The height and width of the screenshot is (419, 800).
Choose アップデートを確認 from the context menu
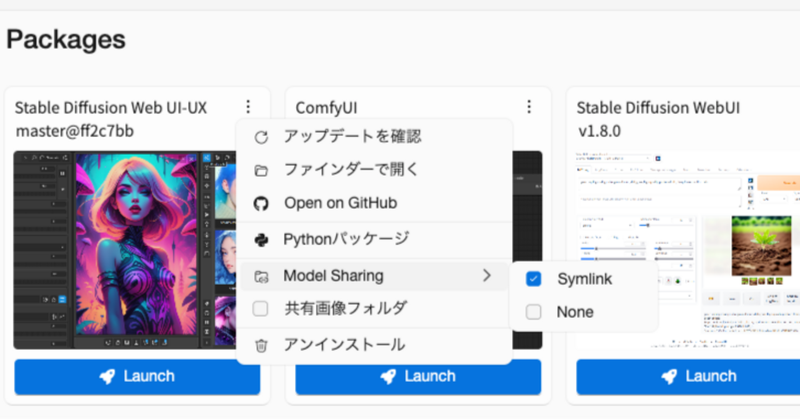374,136
